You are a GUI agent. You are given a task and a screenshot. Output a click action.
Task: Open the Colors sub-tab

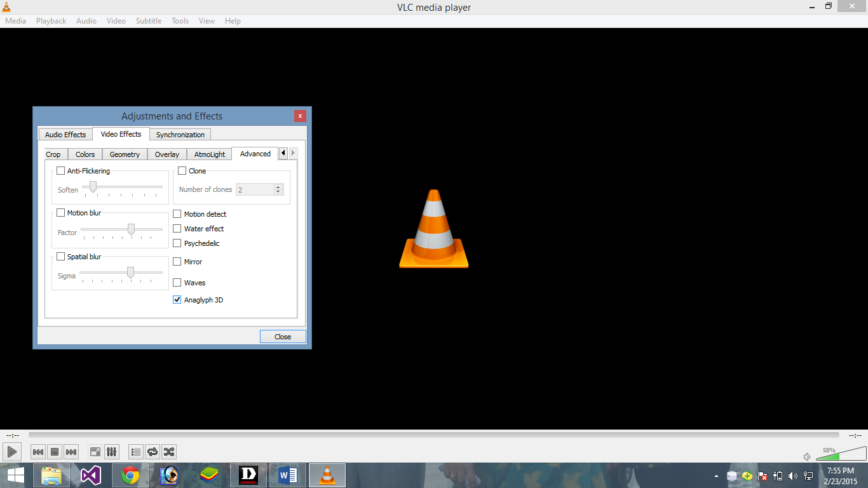85,154
